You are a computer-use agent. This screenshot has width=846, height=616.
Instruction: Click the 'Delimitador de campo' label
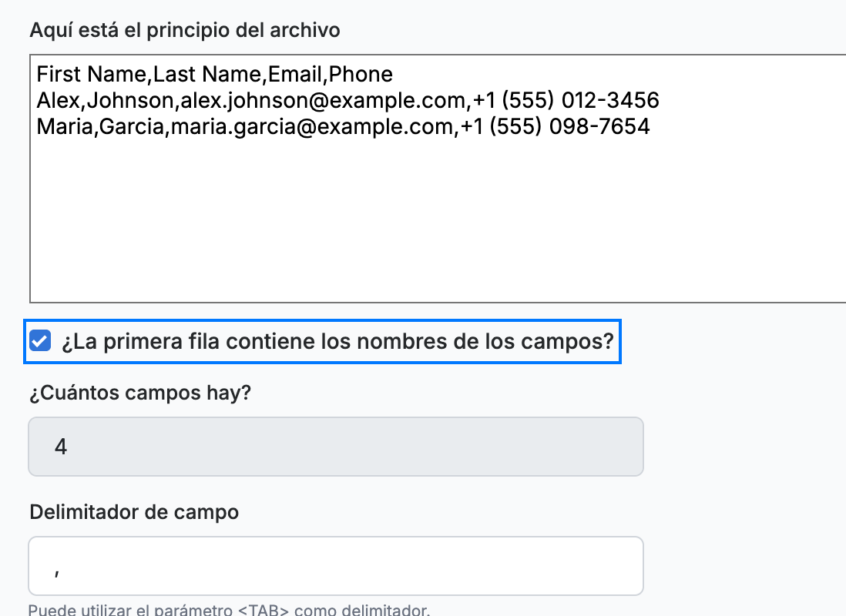134,512
